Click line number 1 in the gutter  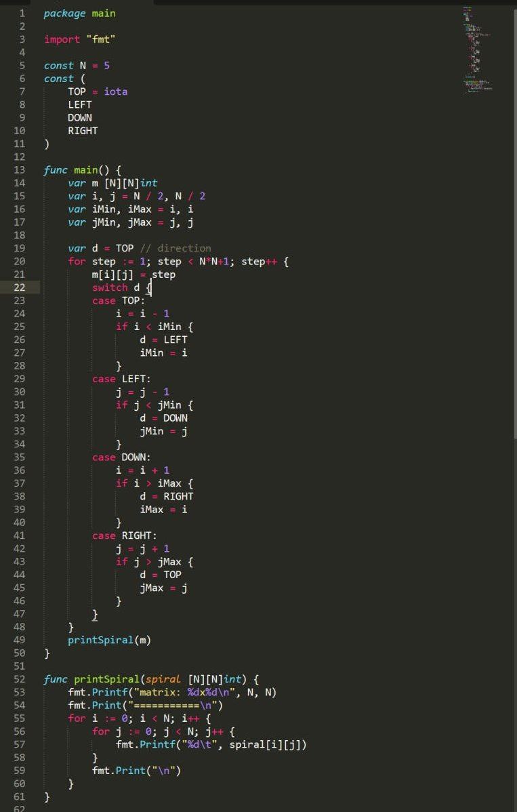click(22, 14)
